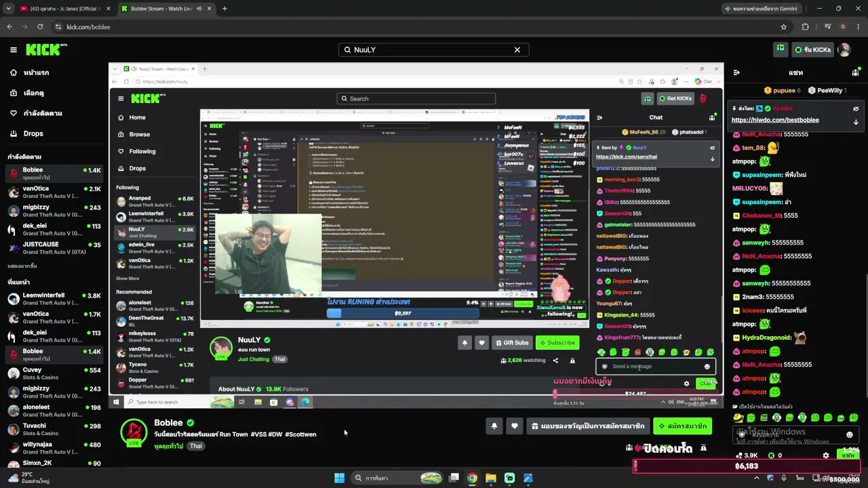Viewport: 868px width, 488px height.
Task: Expand the pinned message with down arrow
Action: 856,122
